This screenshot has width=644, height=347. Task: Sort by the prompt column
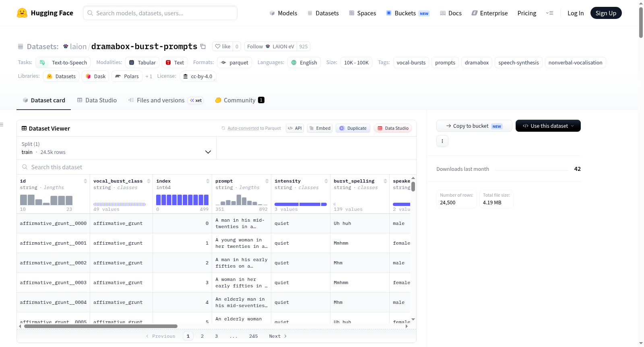pos(267,181)
